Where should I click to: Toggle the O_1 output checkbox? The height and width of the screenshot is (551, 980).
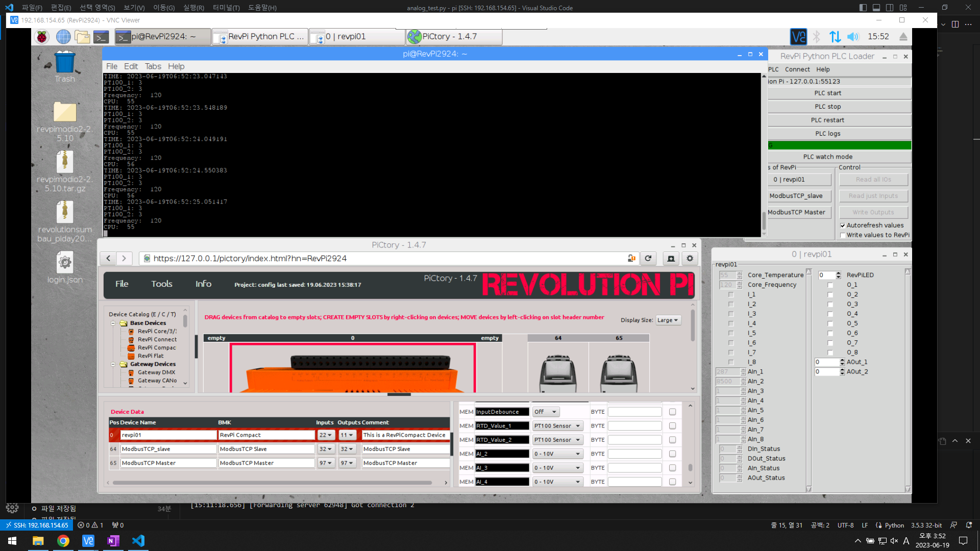pyautogui.click(x=830, y=285)
